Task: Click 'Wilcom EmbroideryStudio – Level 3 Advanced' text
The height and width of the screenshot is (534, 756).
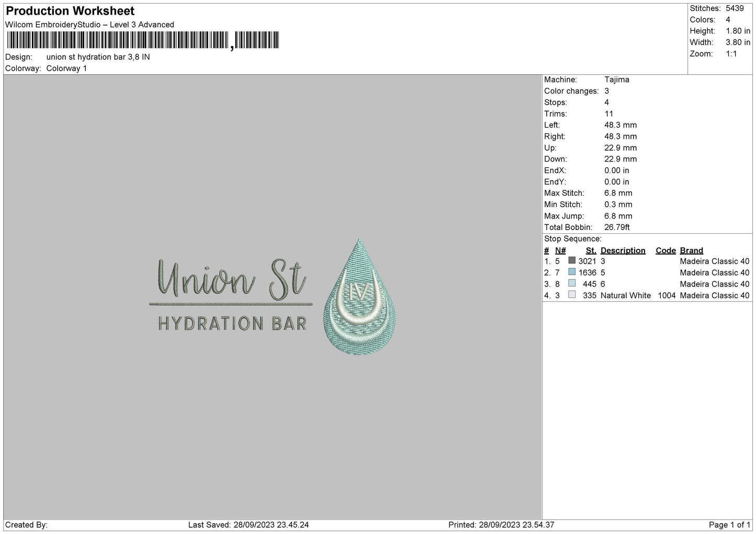Action: pos(89,25)
